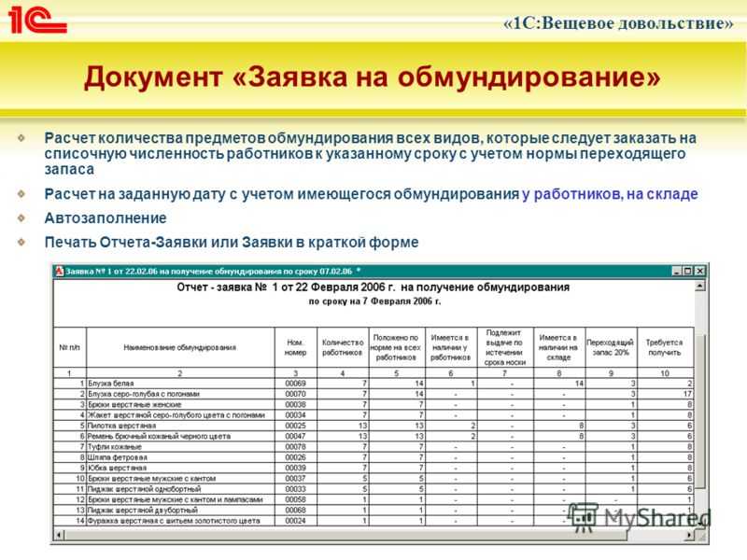The width and height of the screenshot is (747, 560).
Task: Click the 'Ном. номер' column header
Action: 295,347
